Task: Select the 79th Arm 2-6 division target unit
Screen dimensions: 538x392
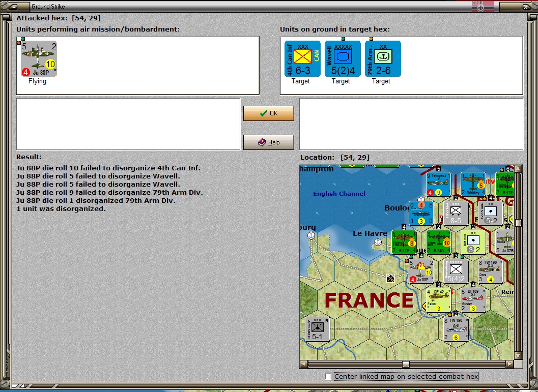Action: (x=383, y=58)
